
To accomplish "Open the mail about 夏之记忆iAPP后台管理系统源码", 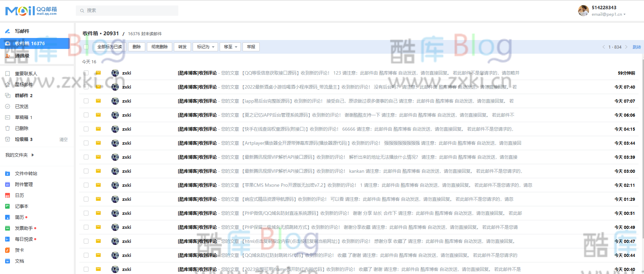I will click(359, 115).
